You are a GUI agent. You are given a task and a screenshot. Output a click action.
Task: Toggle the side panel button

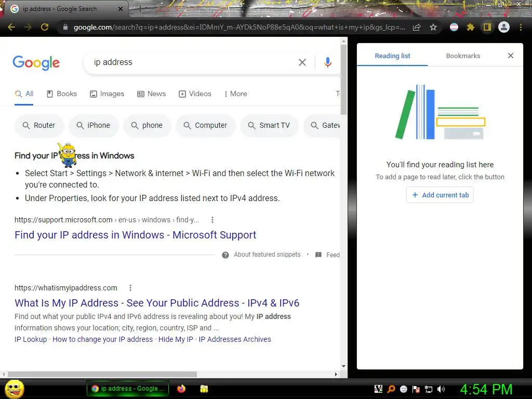pos(487,27)
